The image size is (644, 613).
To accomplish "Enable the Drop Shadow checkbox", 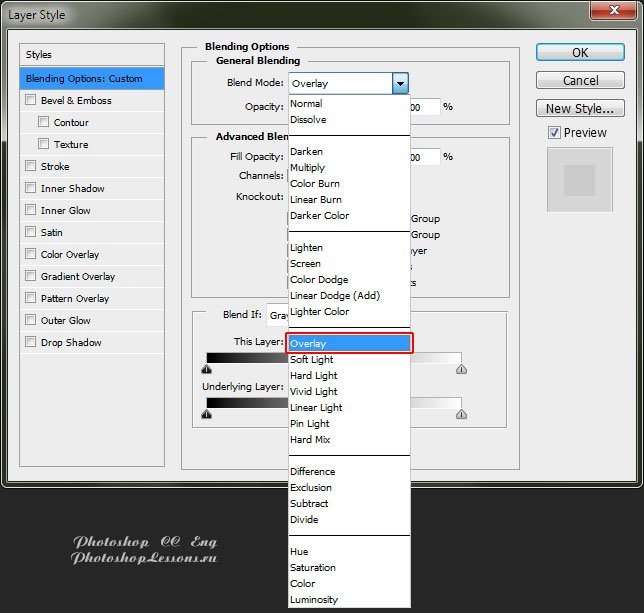I will click(x=31, y=342).
